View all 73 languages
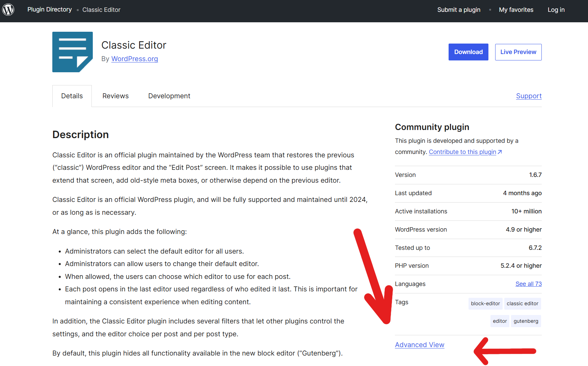Image resolution: width=588 pixels, height=366 pixels. (x=529, y=284)
